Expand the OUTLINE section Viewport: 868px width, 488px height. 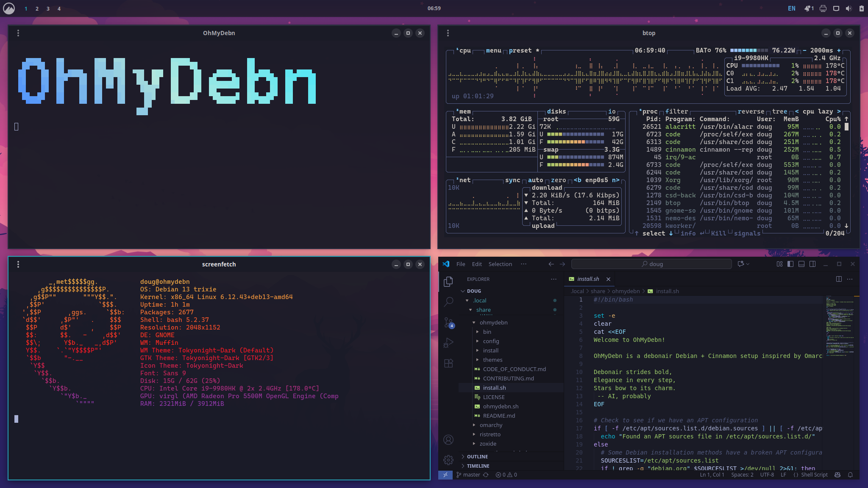pos(477,457)
